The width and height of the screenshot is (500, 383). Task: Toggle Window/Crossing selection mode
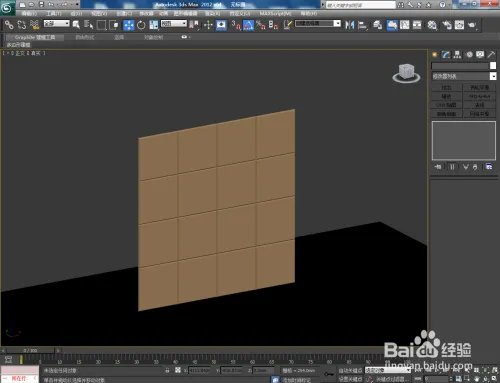(114, 25)
